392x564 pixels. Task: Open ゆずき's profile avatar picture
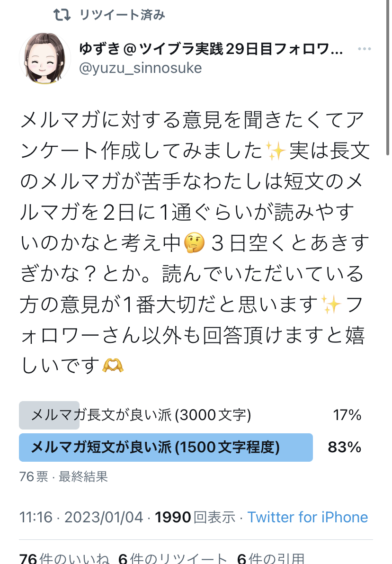45,58
